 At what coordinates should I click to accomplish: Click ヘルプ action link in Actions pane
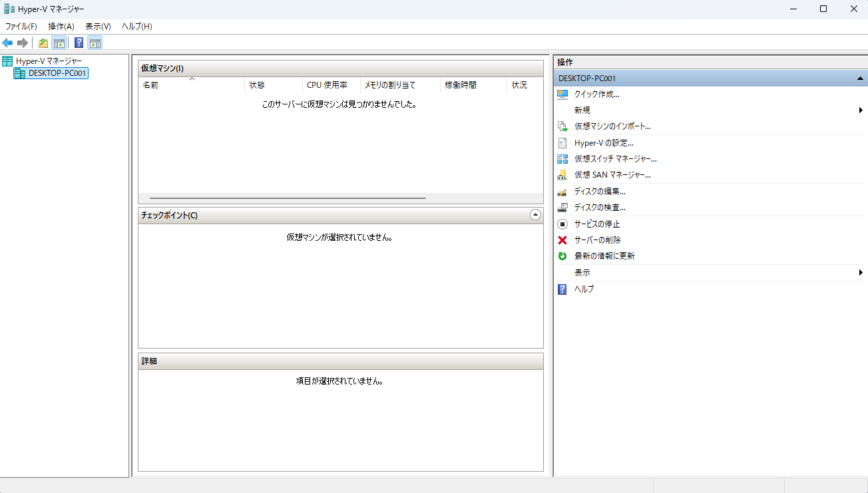click(x=584, y=289)
